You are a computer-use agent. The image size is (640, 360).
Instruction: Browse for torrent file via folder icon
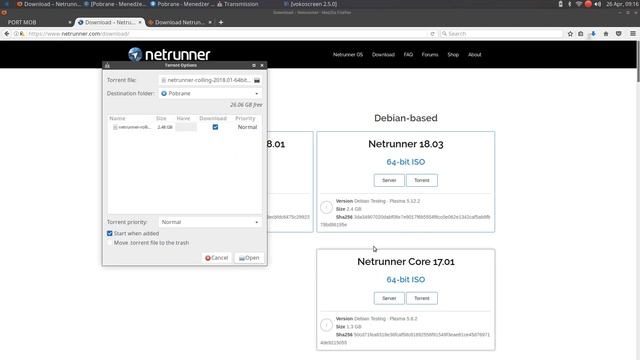(257, 80)
